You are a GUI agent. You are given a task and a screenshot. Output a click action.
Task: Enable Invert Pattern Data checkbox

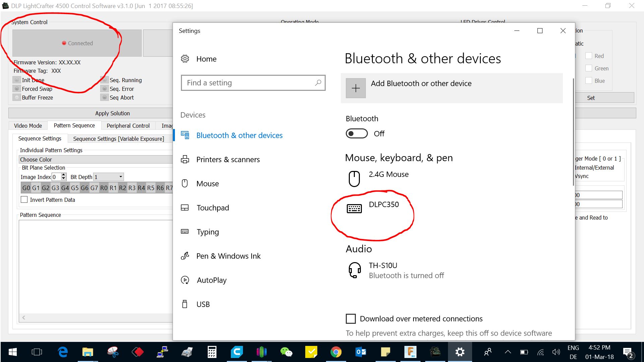point(24,200)
